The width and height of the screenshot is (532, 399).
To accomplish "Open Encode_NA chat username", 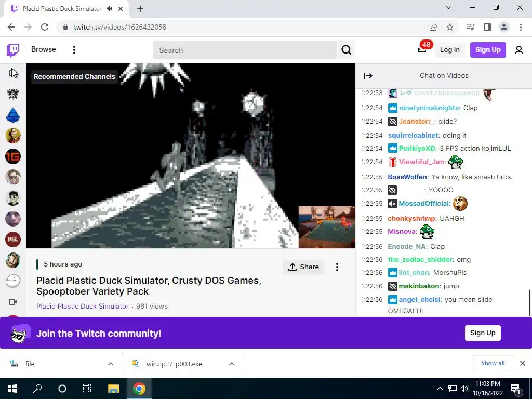I will click(407, 247).
